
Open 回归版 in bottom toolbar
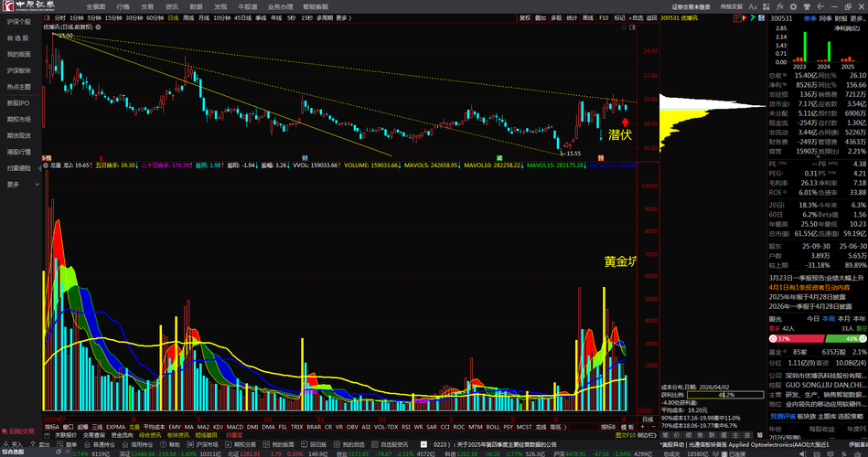tap(314, 444)
